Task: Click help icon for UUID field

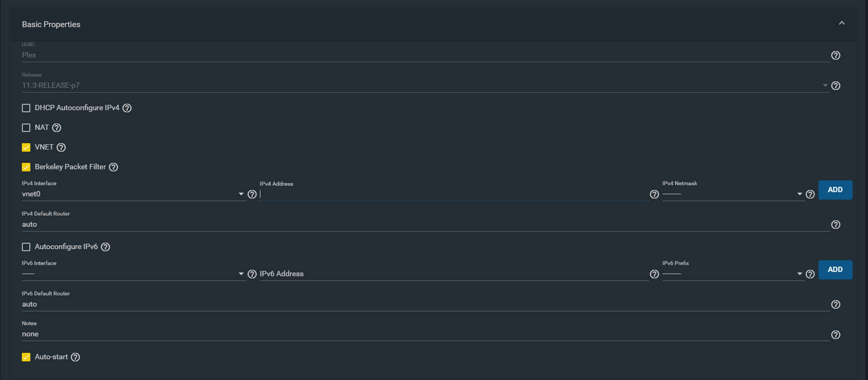Action: (x=836, y=55)
